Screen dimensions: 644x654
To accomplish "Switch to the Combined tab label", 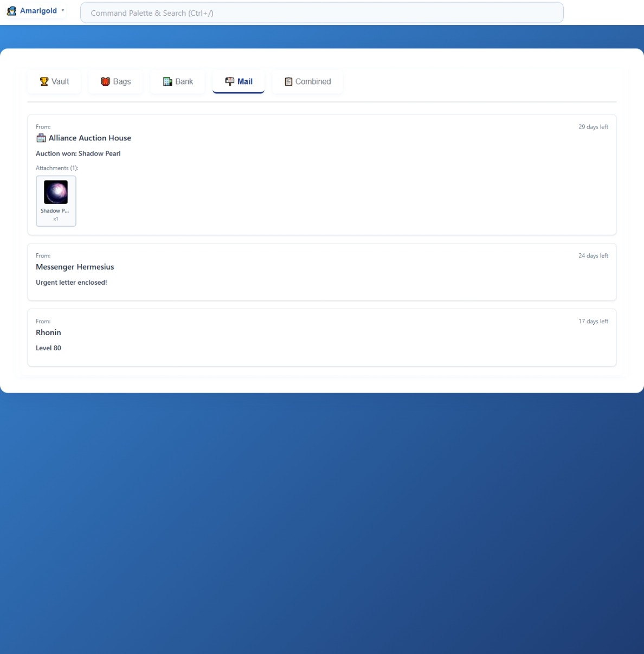I will pos(313,81).
